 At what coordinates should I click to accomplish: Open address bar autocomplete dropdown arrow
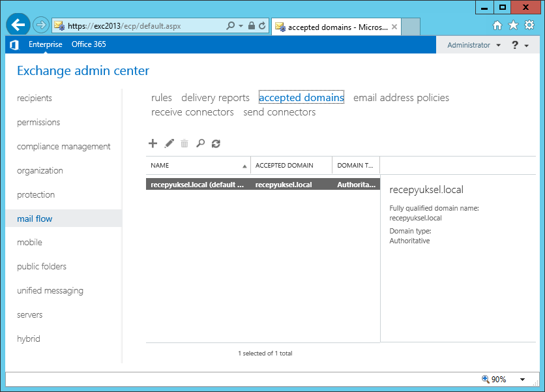tap(241, 25)
